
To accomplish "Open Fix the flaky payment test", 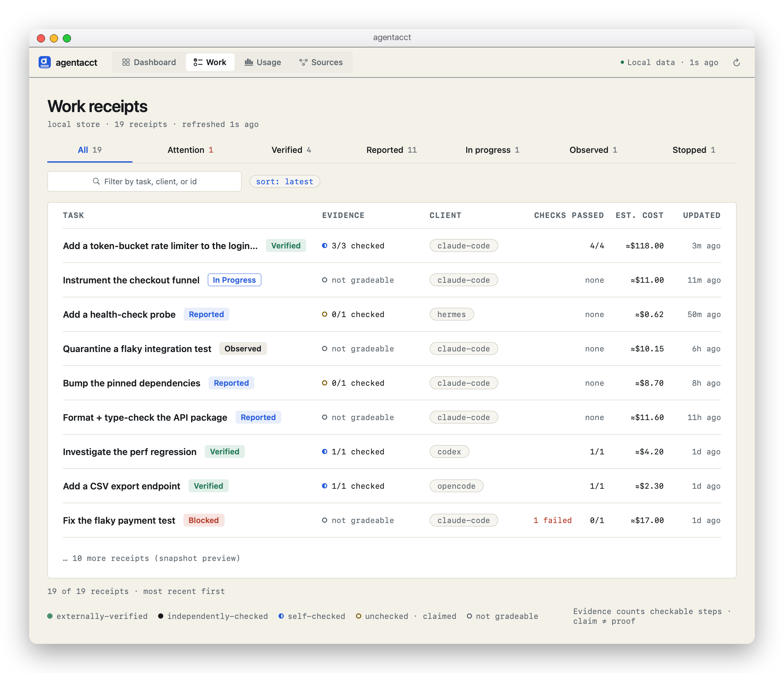I will click(x=392, y=520).
